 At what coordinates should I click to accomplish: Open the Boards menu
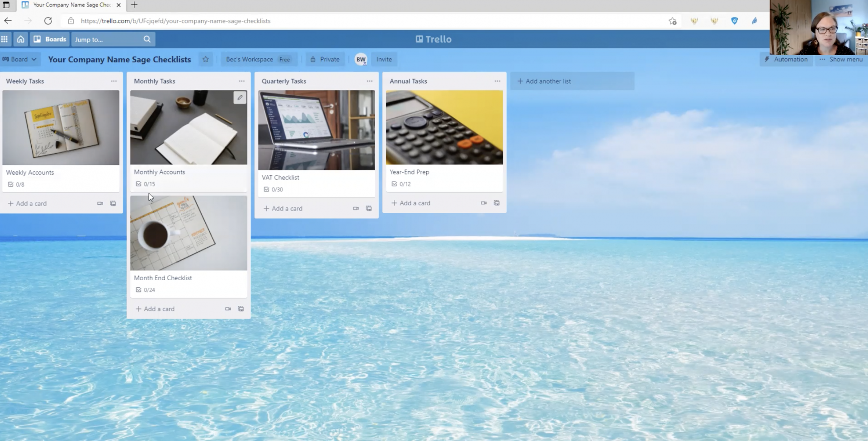(50, 39)
